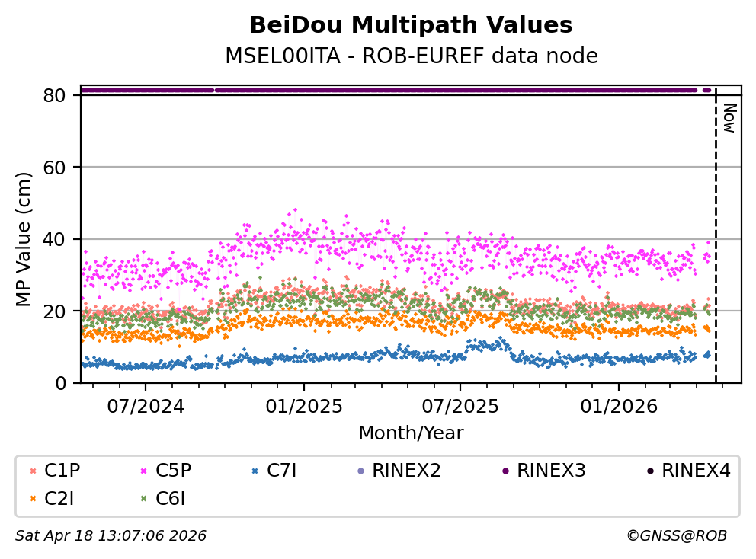Click the ©GNSS@ROB credit text
This screenshot has height=559, width=756.
[x=676, y=536]
